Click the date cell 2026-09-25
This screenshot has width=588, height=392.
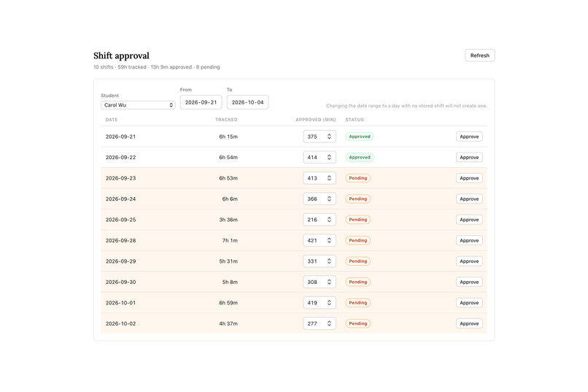tap(121, 220)
